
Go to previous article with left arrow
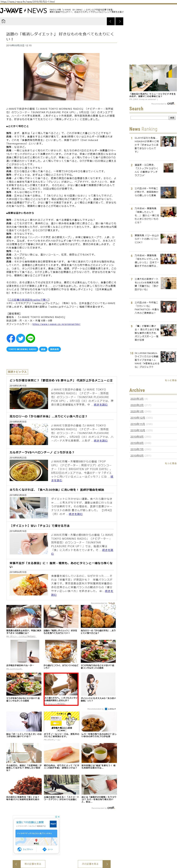[x=111, y=22]
